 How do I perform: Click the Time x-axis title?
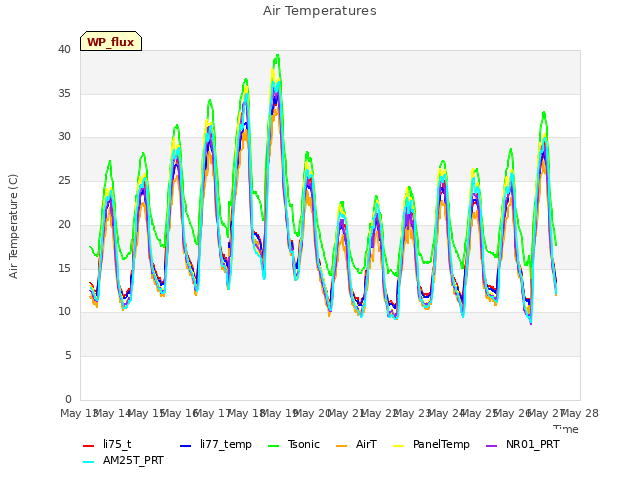[x=566, y=429]
